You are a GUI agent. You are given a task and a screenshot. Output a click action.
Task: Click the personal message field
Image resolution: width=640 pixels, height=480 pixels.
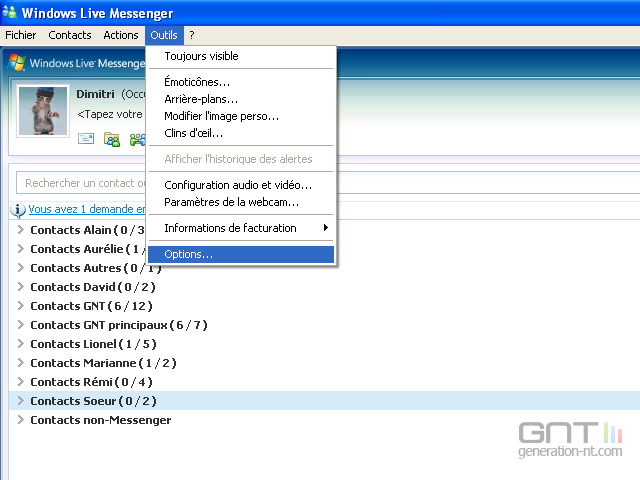110,114
